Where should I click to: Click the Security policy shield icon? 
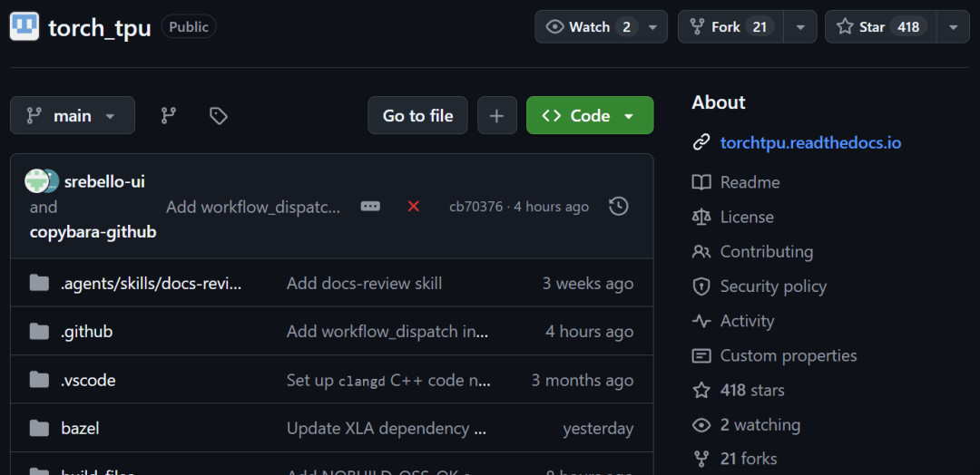(x=701, y=286)
